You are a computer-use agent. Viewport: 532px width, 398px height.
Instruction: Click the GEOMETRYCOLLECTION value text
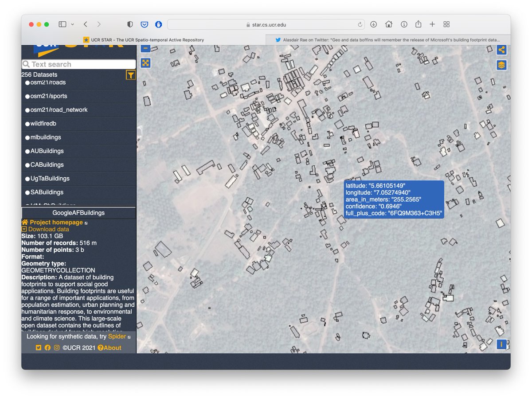(58, 270)
